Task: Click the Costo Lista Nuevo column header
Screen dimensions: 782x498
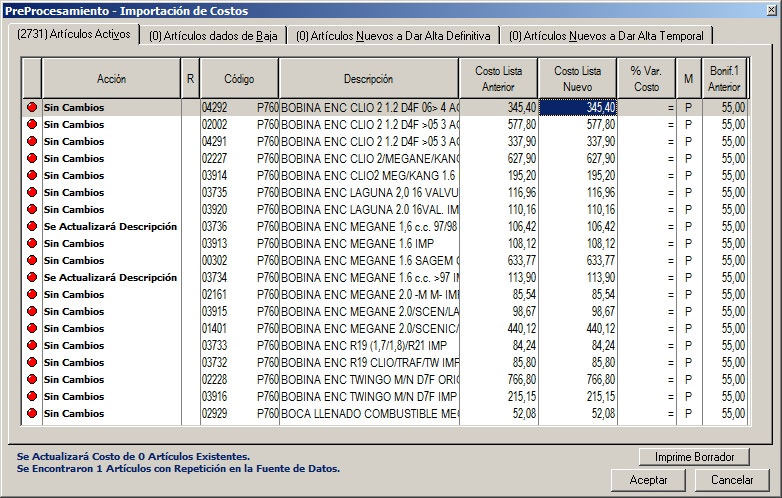Action: [577, 78]
